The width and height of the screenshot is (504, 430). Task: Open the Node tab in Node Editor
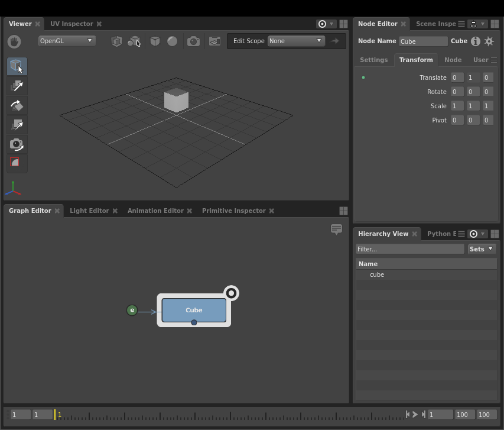[453, 60]
